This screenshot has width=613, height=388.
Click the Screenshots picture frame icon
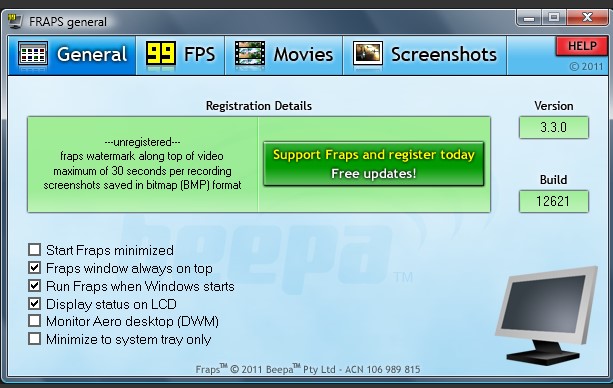click(367, 53)
